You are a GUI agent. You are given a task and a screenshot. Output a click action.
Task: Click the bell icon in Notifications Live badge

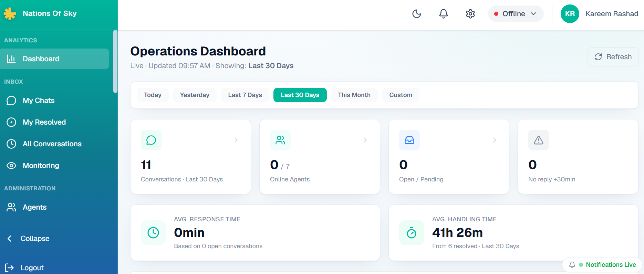(x=572, y=265)
